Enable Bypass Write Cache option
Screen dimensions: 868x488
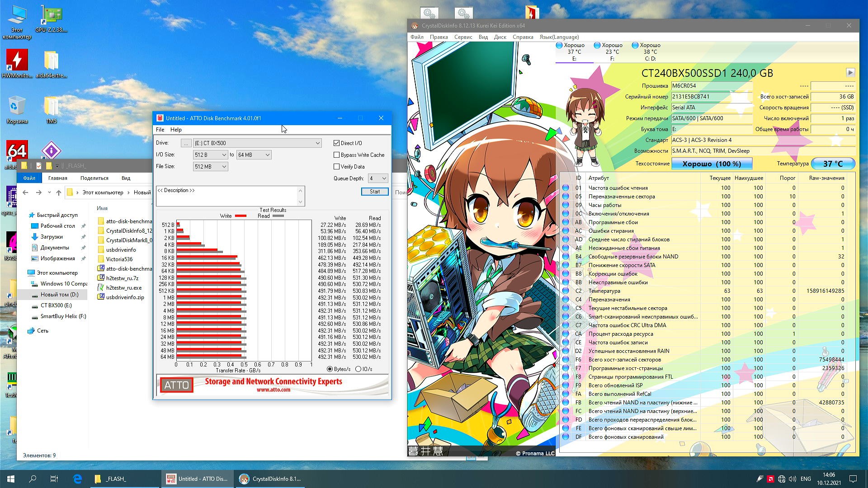click(336, 155)
